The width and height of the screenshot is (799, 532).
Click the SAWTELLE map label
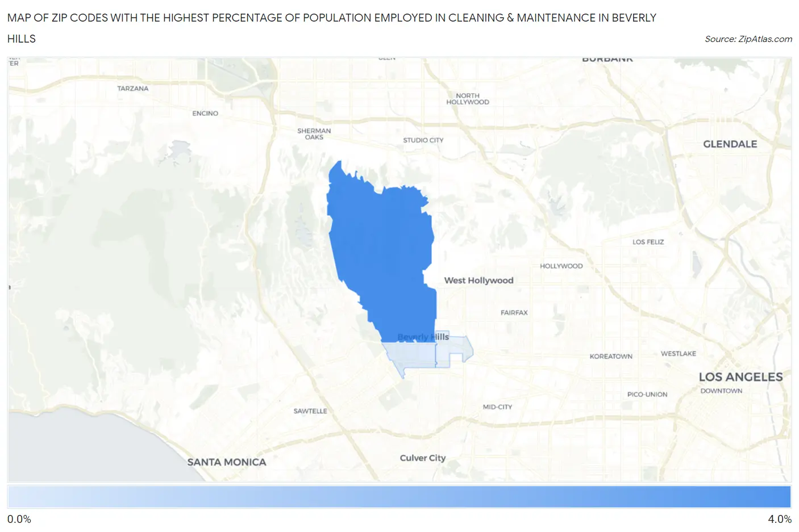pos(310,411)
